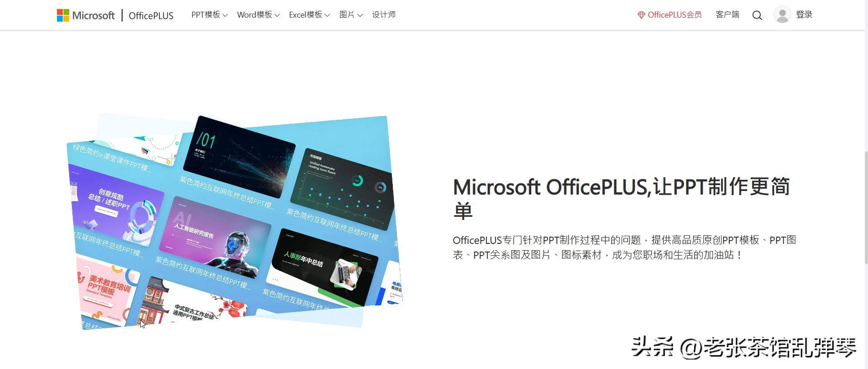The image size is (868, 369).
Task: Open the dark chart 市场说明 template thumbnail
Action: [x=342, y=188]
